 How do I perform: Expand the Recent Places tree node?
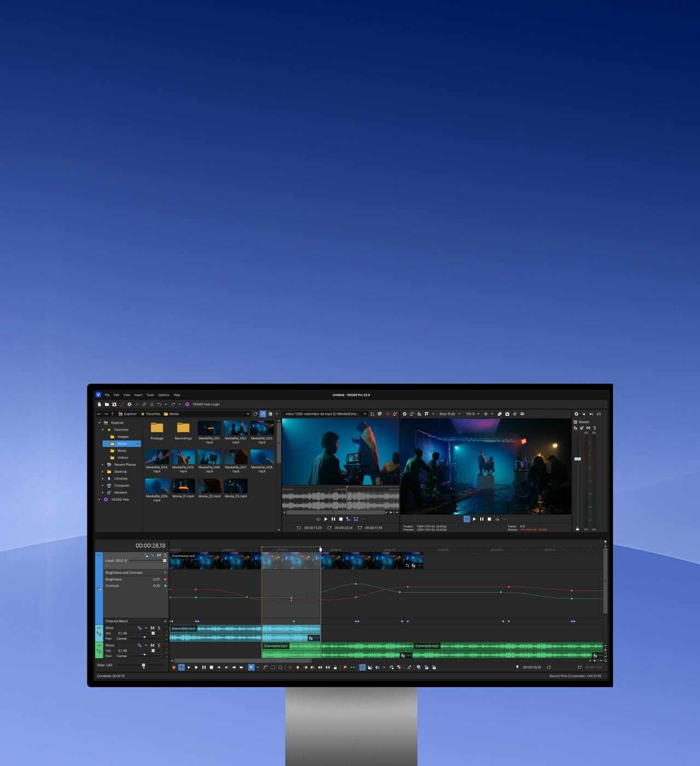click(x=103, y=465)
